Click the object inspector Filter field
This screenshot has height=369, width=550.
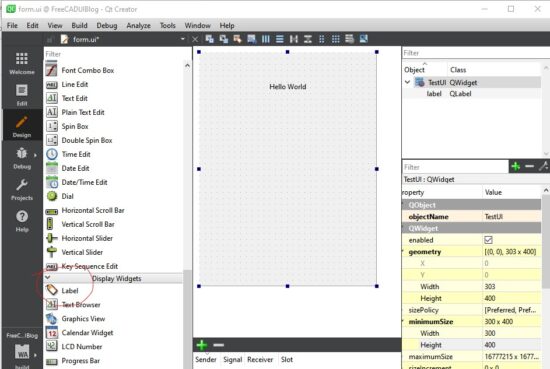(x=476, y=53)
